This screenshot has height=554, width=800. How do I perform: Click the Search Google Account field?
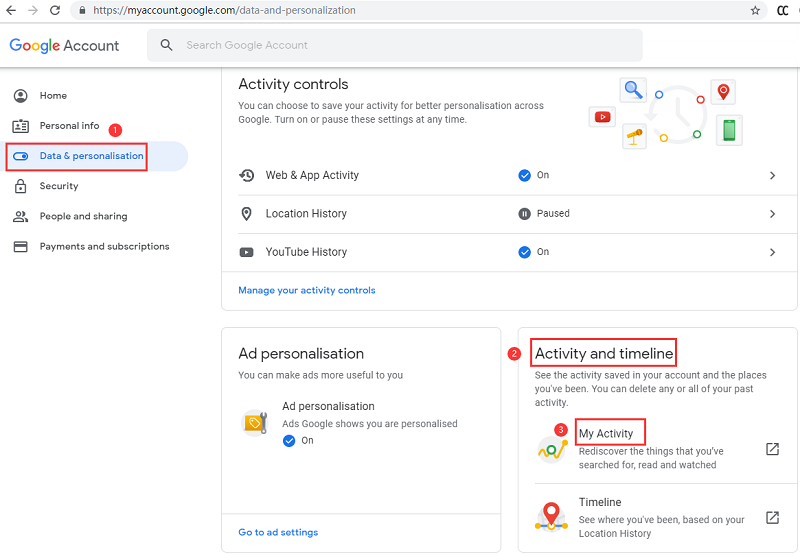(x=395, y=45)
